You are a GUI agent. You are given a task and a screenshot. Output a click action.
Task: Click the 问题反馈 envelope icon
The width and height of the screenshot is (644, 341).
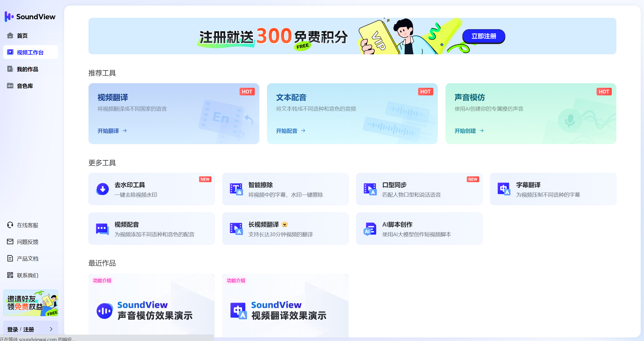point(10,242)
